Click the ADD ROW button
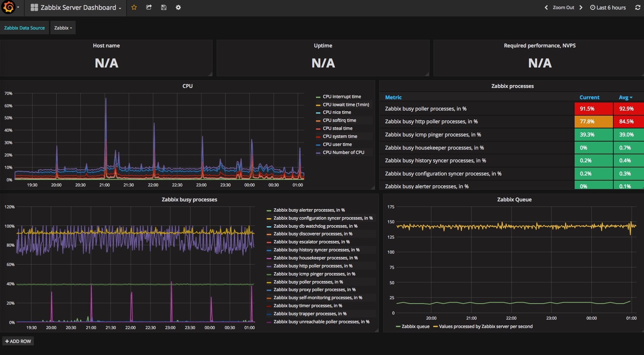 click(x=18, y=341)
